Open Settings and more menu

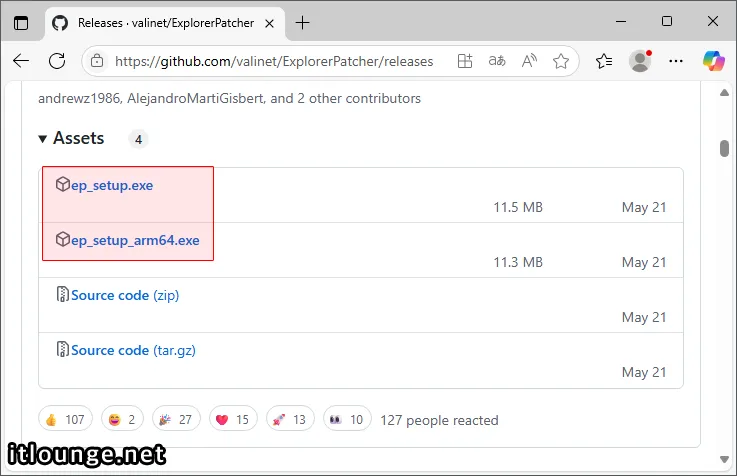676,61
